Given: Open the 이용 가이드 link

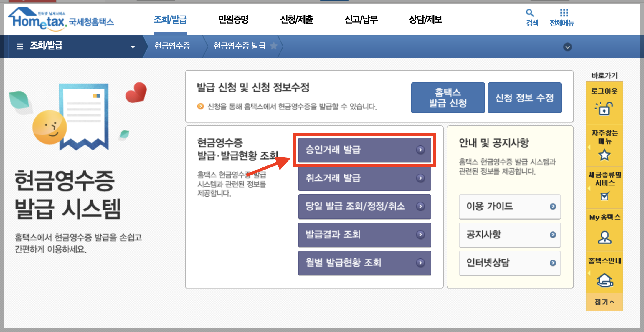Looking at the screenshot, I should tap(509, 206).
